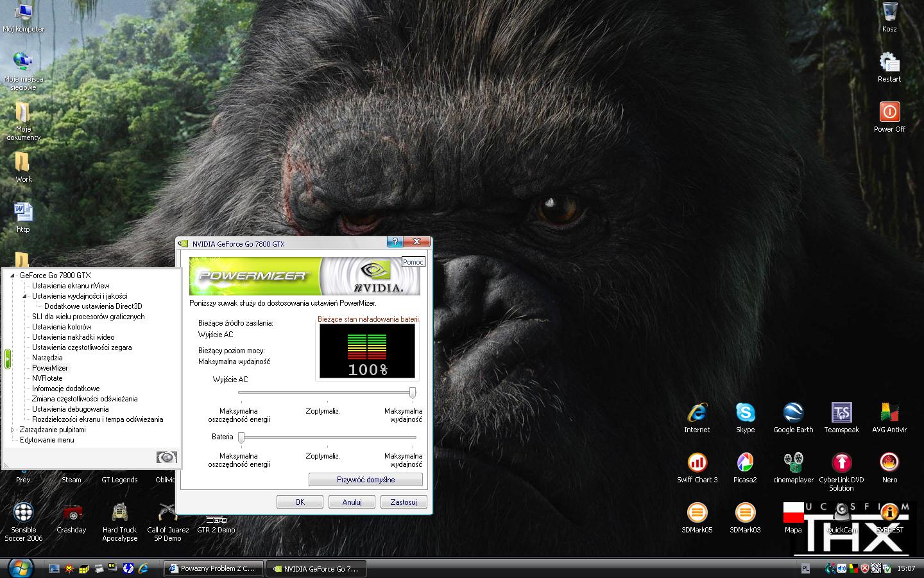Open the EVEREST desktop shortcut
924x578 pixels.
coord(889,518)
